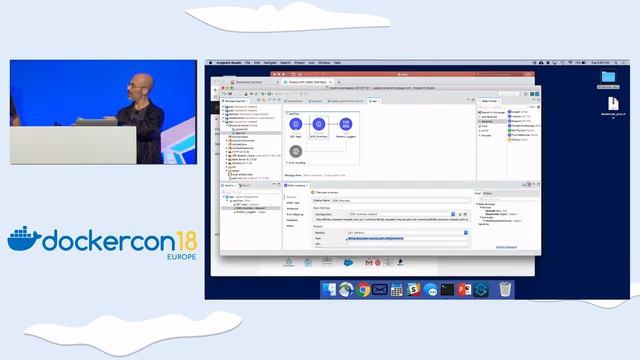Click the edit configuration icon beside the plus
This screenshot has height=360, width=640.
(x=465, y=214)
